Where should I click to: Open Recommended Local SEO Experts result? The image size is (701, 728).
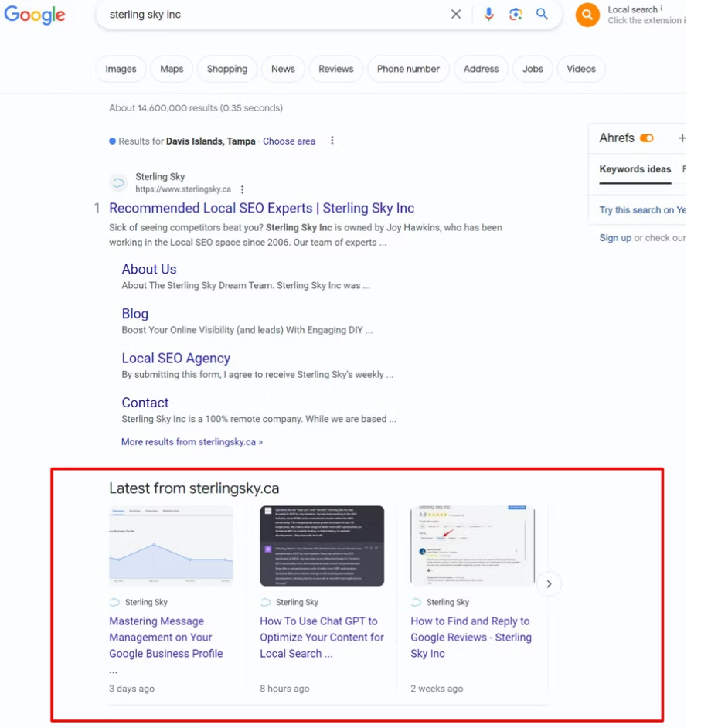point(261,208)
